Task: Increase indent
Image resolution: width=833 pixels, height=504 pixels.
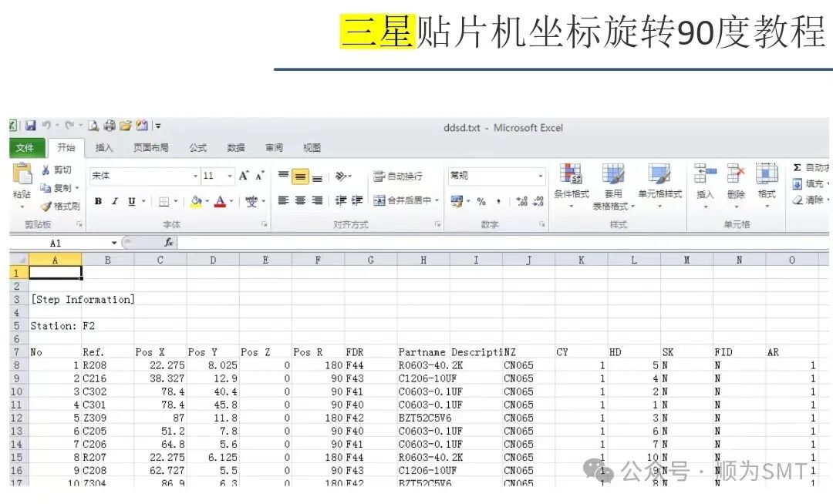Action: point(357,200)
